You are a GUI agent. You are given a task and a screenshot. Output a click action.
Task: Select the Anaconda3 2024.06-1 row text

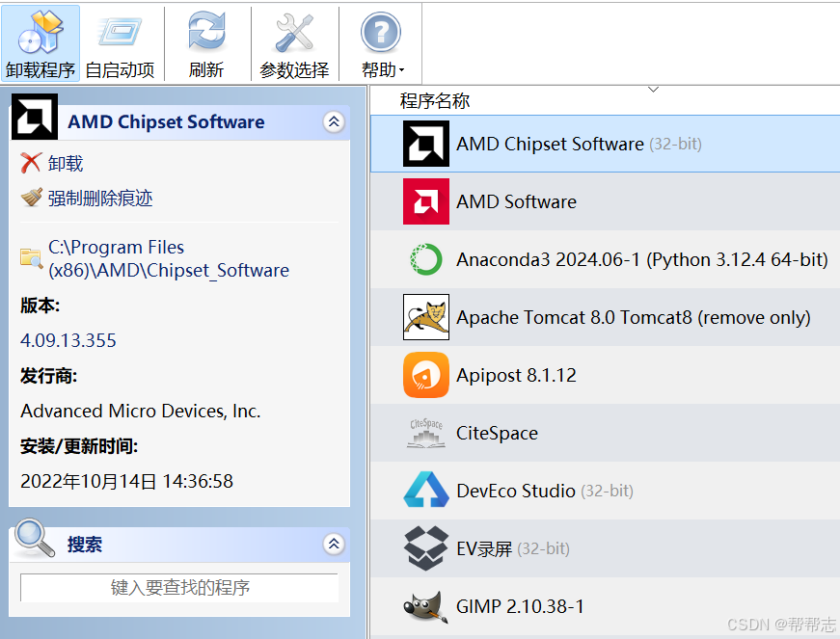tap(642, 259)
